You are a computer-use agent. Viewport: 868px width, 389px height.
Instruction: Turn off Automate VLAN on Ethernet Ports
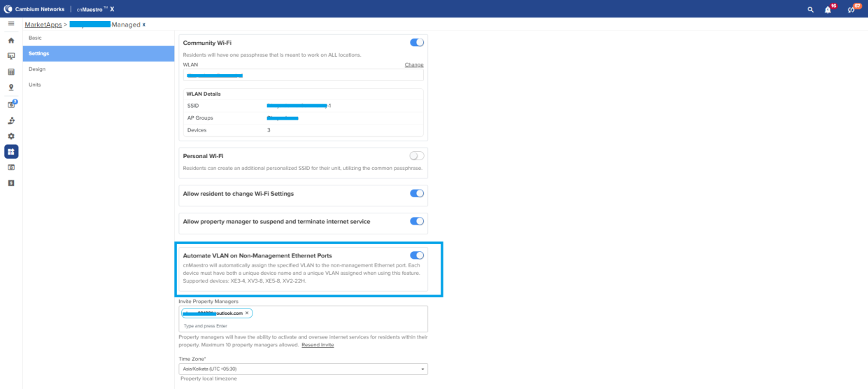tap(417, 255)
